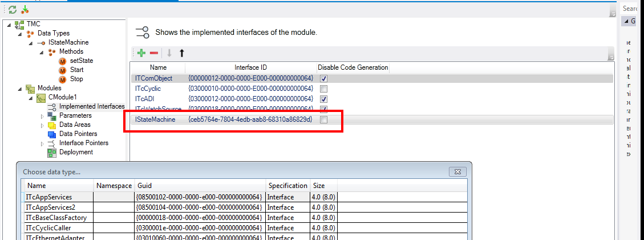
Task: Select the ITcADI interface row
Action: pyautogui.click(x=372, y=99)
